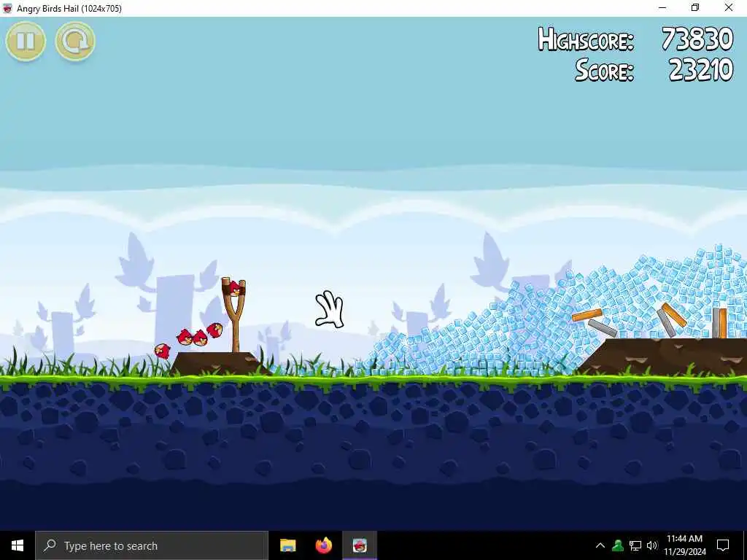Minimize the Angry Birds Hail window

[662, 8]
